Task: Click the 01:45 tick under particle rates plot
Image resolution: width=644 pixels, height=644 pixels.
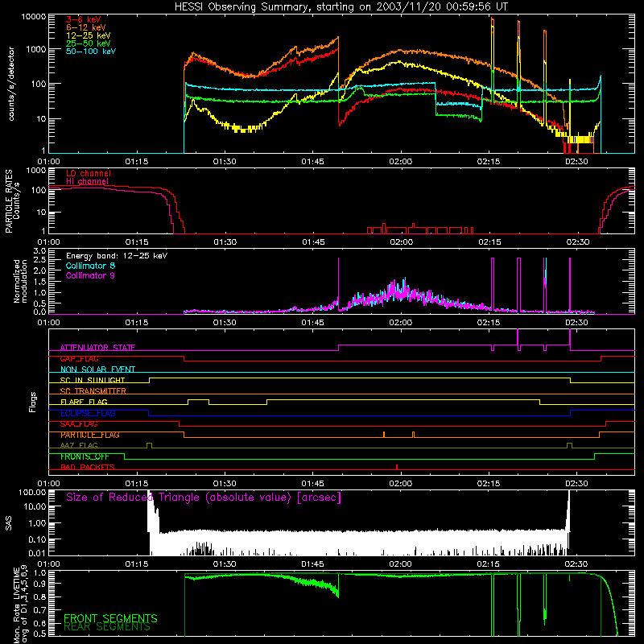Action: coord(313,242)
